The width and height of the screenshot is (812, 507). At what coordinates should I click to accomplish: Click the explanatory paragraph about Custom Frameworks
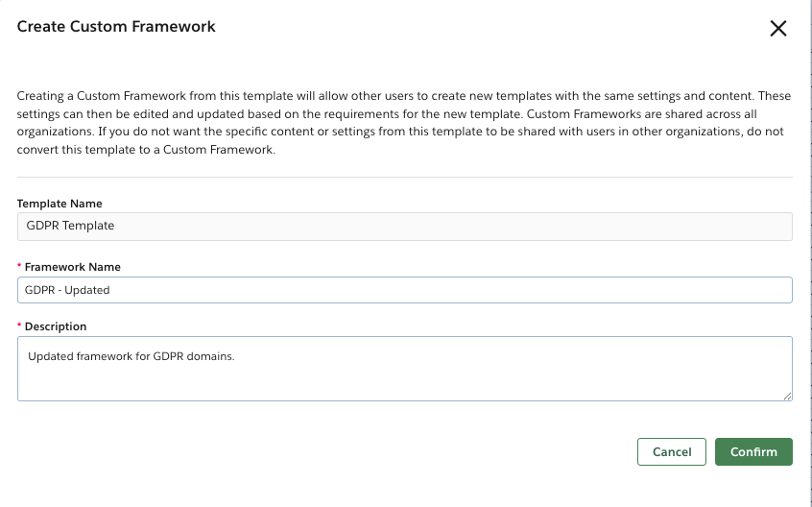[x=404, y=123]
